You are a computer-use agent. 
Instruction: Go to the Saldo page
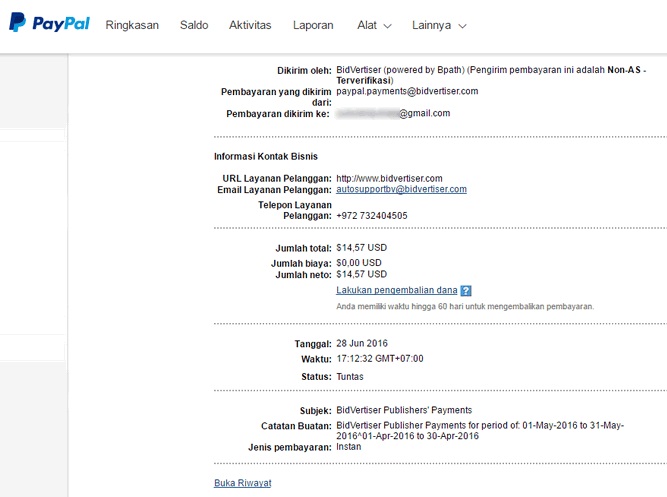(194, 25)
